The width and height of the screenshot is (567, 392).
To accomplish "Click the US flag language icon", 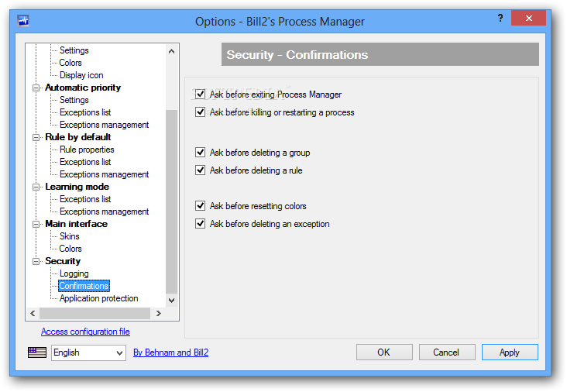I will 37,352.
